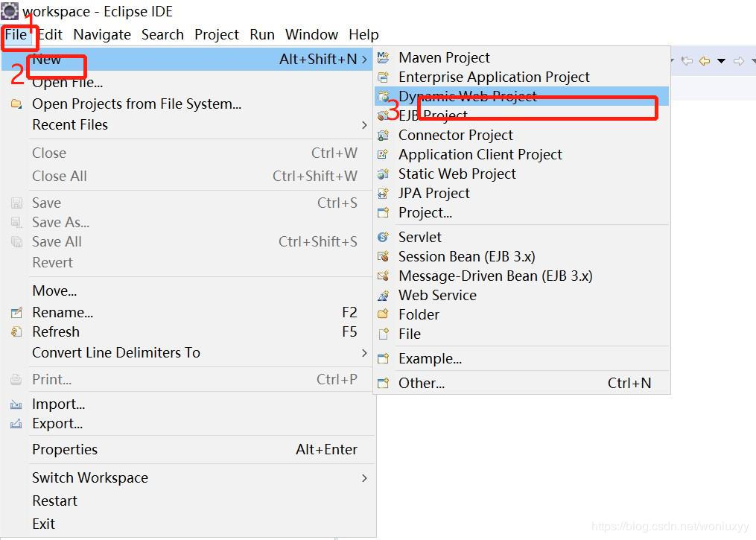This screenshot has width=756, height=540.
Task: Click the Application Client Project icon
Action: pyautogui.click(x=384, y=154)
